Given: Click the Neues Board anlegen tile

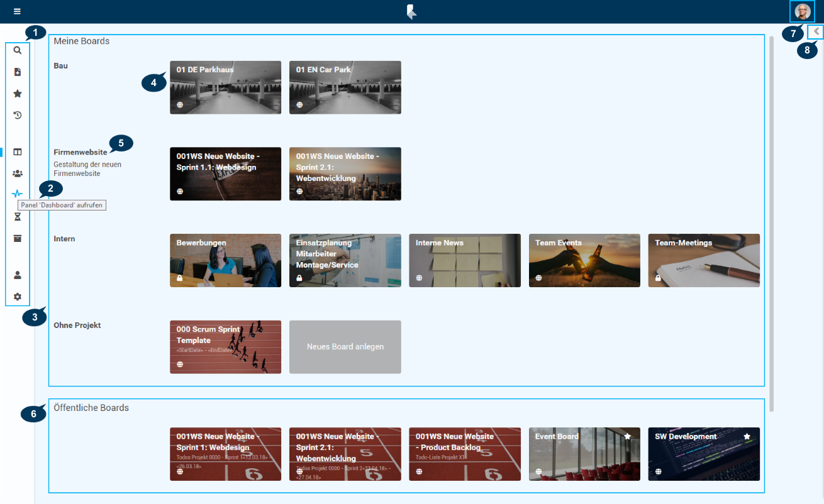Looking at the screenshot, I should point(345,347).
